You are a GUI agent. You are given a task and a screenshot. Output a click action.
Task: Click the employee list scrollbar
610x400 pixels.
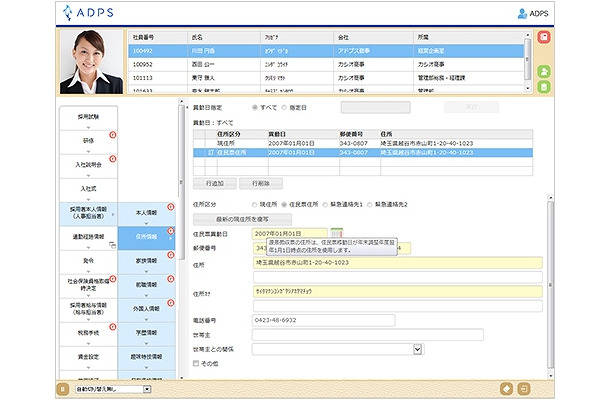[528, 61]
